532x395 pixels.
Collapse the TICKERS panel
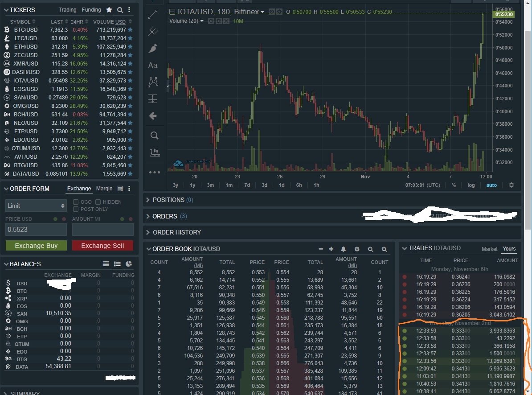tap(6, 10)
